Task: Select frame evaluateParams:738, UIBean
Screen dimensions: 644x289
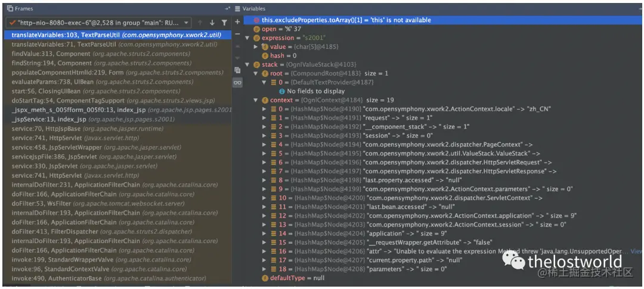Action: pos(118,82)
